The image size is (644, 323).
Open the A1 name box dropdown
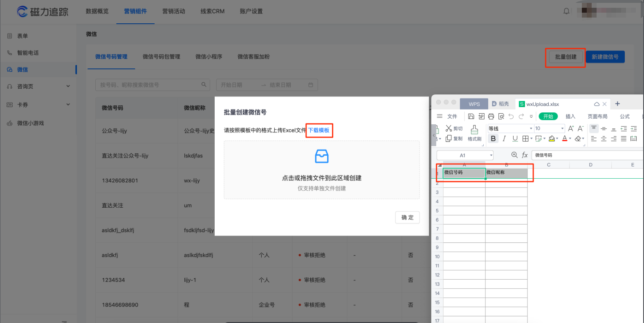coord(491,155)
